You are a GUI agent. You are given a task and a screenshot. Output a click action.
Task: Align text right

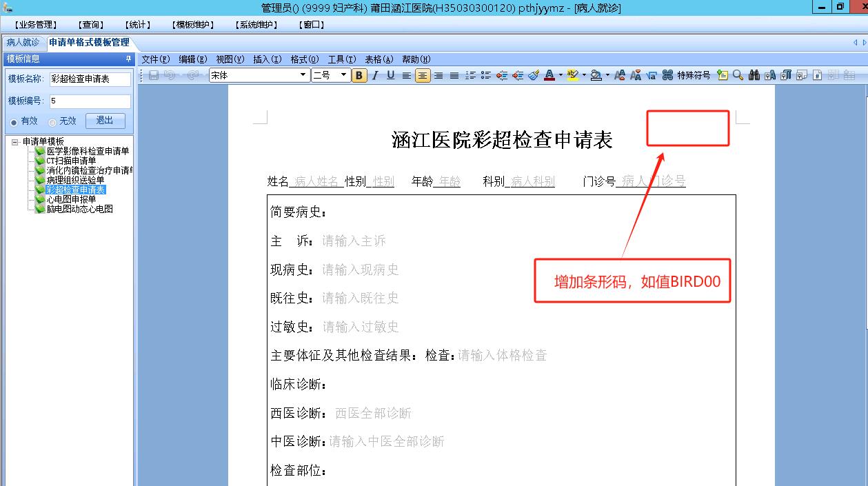pos(438,75)
